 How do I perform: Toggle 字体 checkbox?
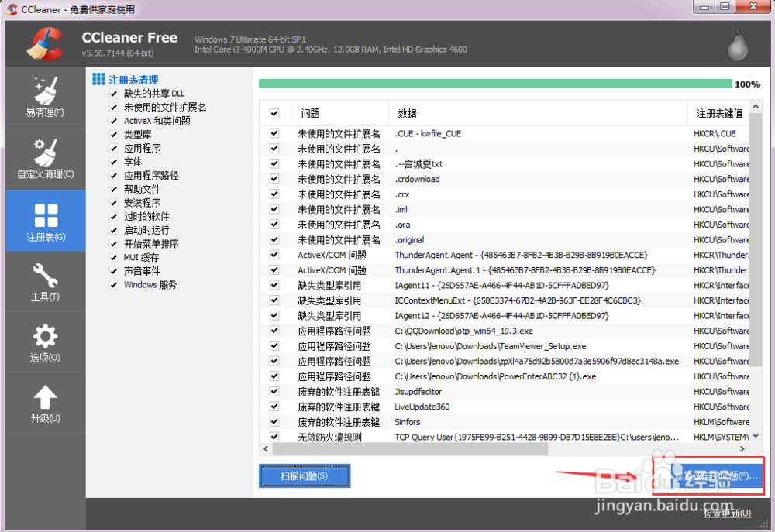click(114, 162)
